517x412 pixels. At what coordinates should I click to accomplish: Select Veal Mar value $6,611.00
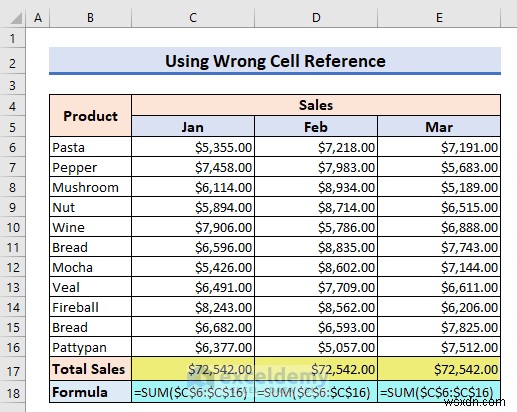(x=439, y=287)
